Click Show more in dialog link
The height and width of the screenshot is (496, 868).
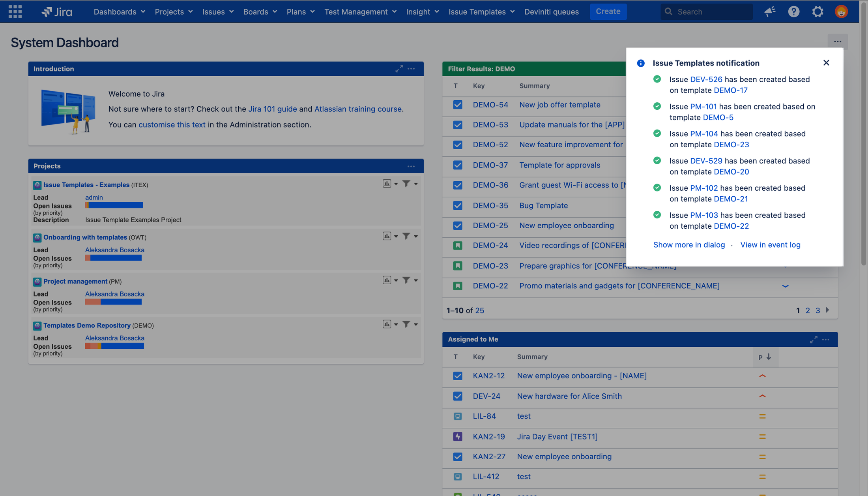(x=689, y=245)
